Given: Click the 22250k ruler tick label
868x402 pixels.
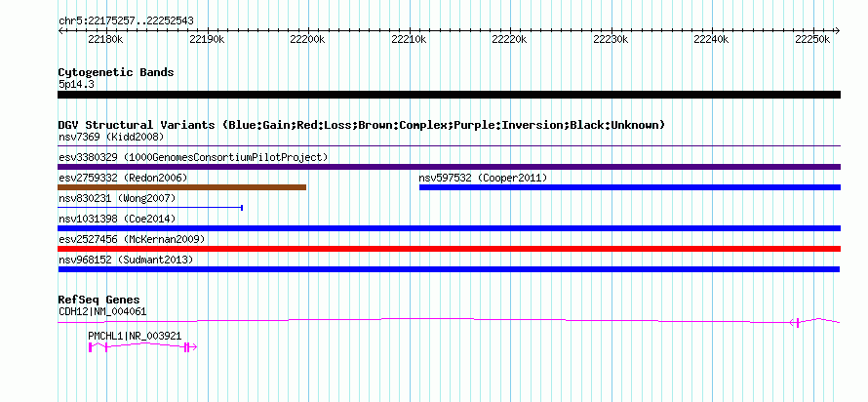Looking at the screenshot, I should click(x=812, y=39).
